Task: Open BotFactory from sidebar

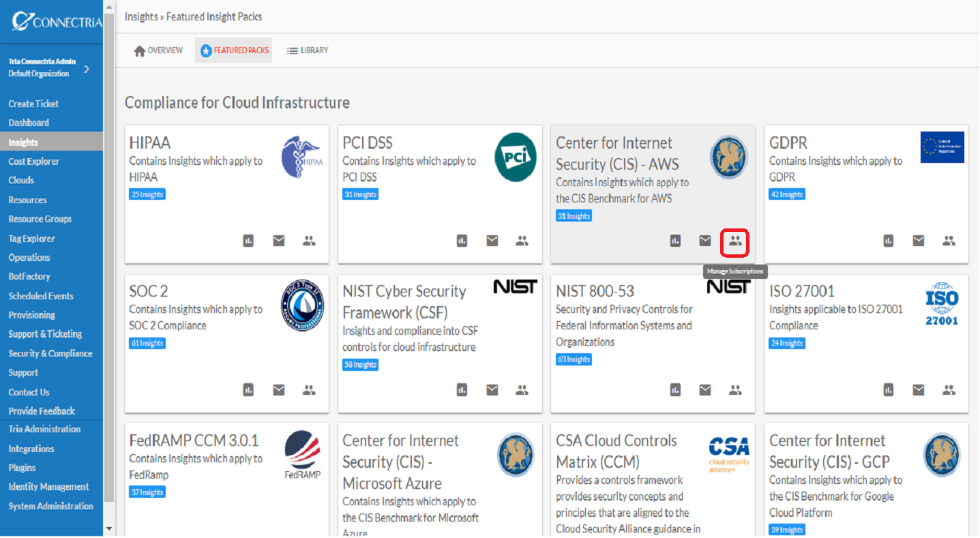Action: (x=29, y=276)
